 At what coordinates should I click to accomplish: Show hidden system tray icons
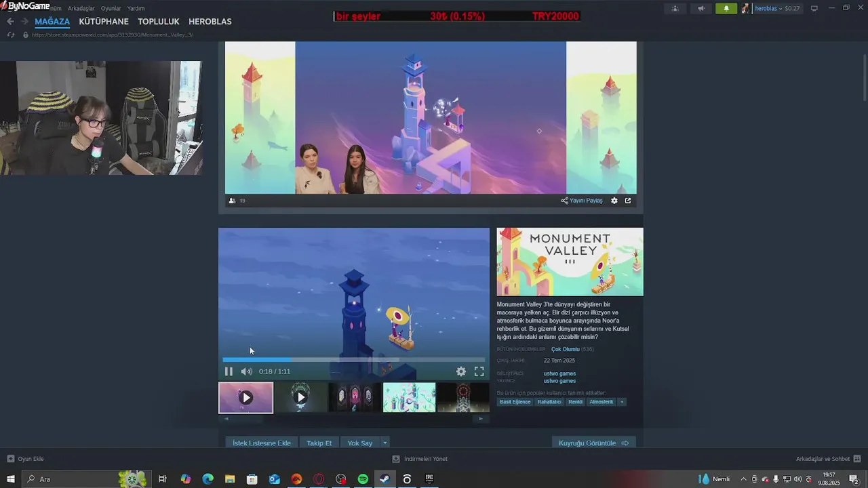[x=743, y=479]
